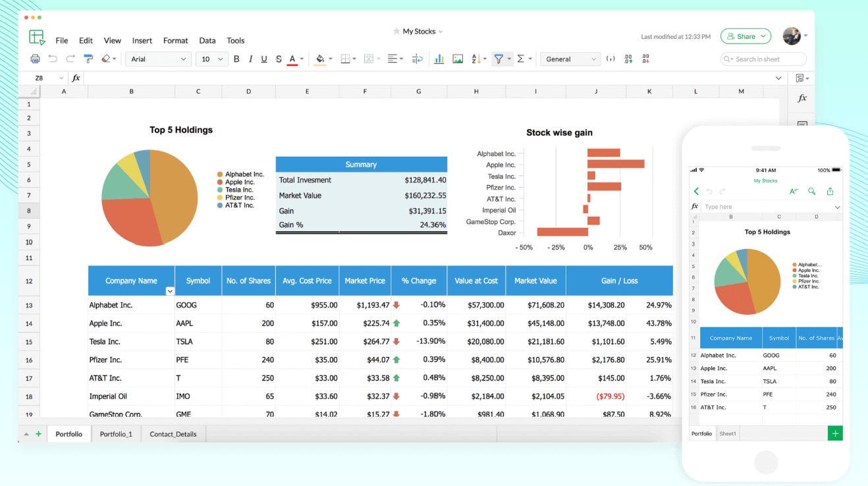The height and width of the screenshot is (486, 868).
Task: Open the Company Name column filter dropdown
Action: tap(170, 290)
